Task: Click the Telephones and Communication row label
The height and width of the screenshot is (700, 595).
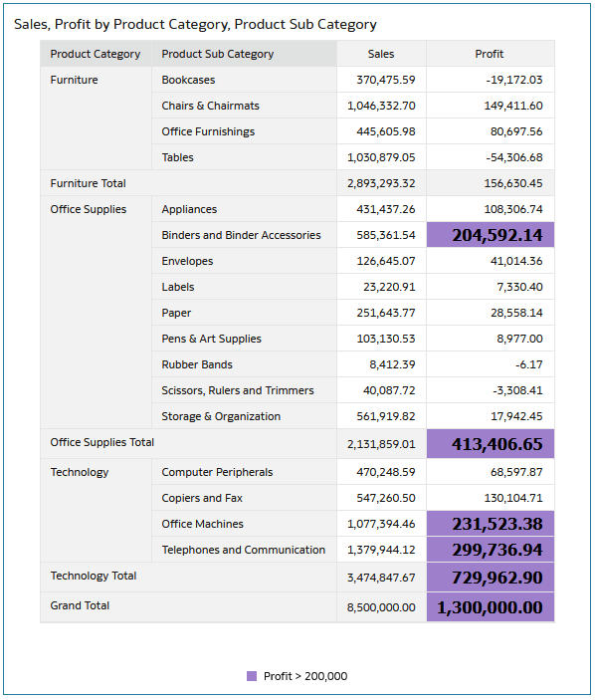Action: click(244, 550)
